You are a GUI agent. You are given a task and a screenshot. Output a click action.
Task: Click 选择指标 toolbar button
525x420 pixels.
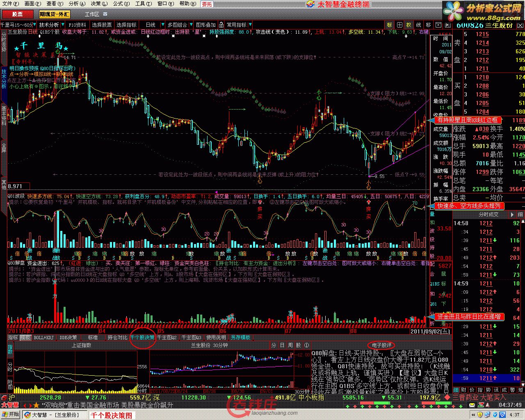pyautogui.click(x=126, y=25)
